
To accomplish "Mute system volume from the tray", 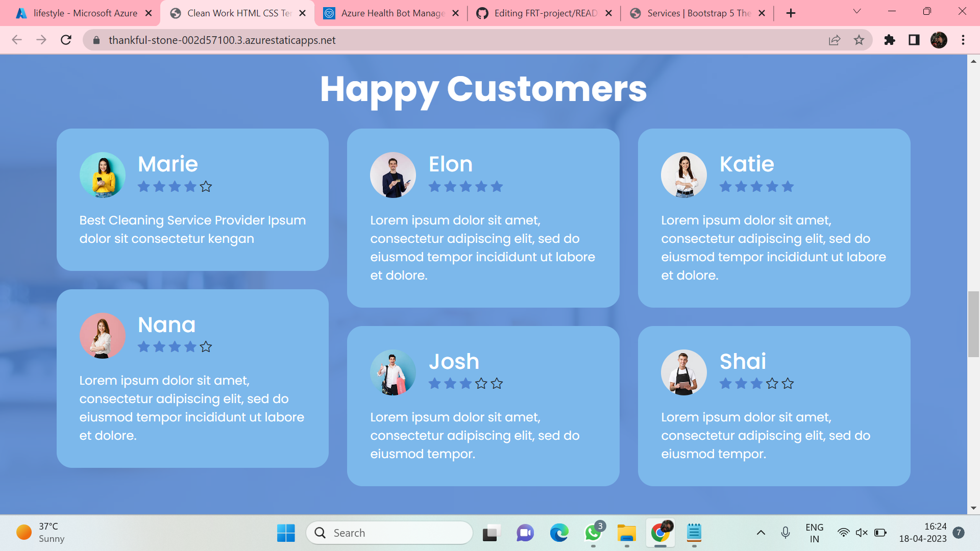I will pos(862,533).
